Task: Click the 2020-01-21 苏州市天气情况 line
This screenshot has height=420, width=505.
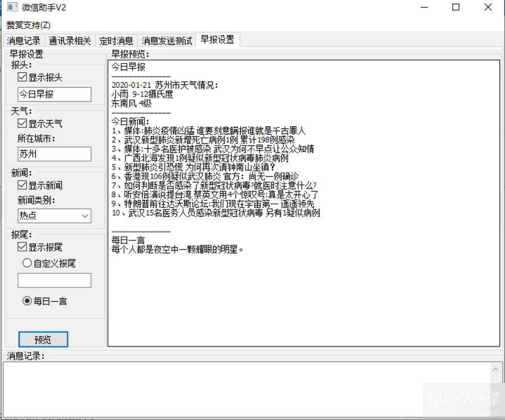Action: 165,85
